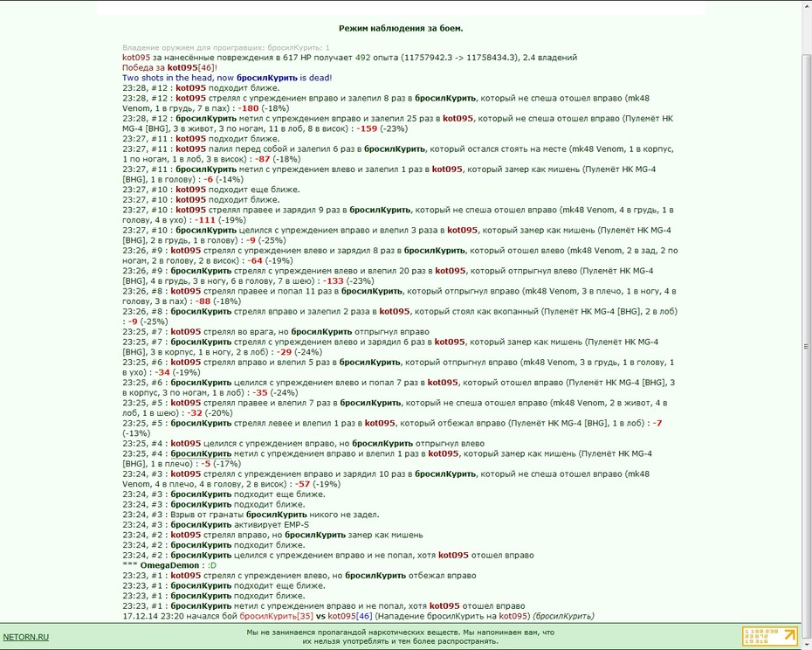This screenshot has width=812, height=650.
Task: Click the "-159" damage value in turn #12
Action: (x=368, y=128)
